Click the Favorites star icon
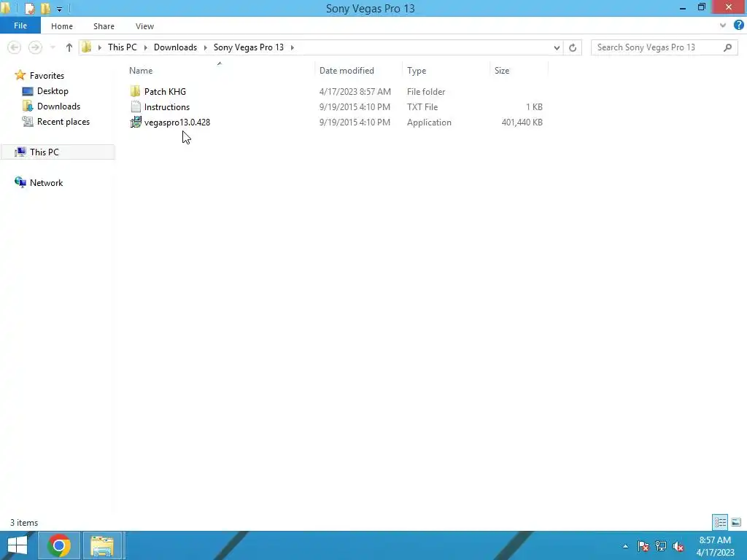Viewport: 747px width, 560px height. click(x=20, y=75)
